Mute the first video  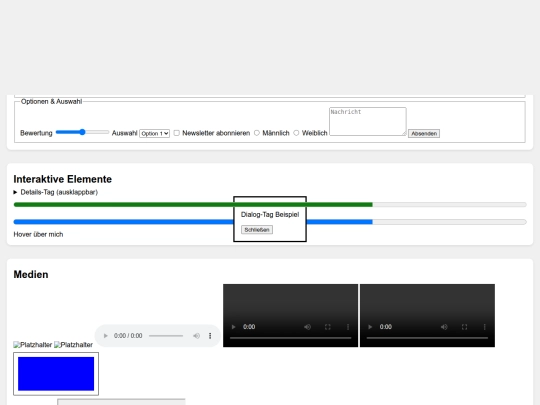[x=307, y=327]
